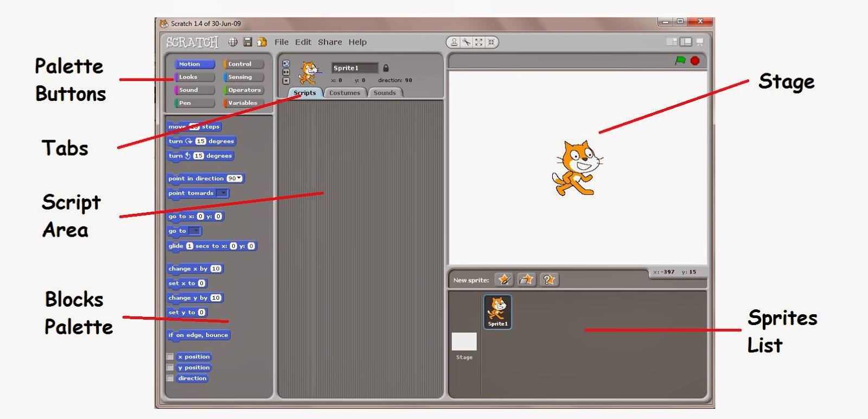This screenshot has width=868, height=419.
Task: Click the x position reporter block
Action: [x=194, y=357]
